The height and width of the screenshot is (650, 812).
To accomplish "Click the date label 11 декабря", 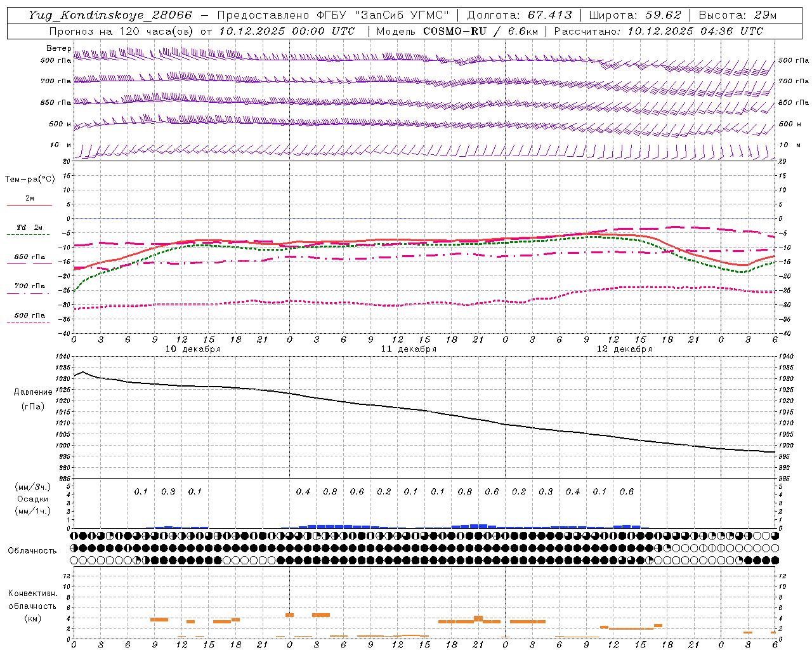I will [x=409, y=349].
